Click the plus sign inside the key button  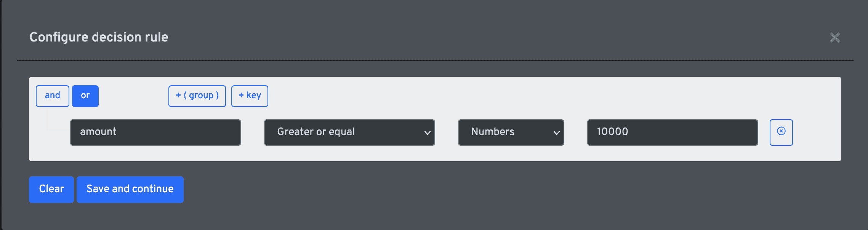(x=241, y=95)
